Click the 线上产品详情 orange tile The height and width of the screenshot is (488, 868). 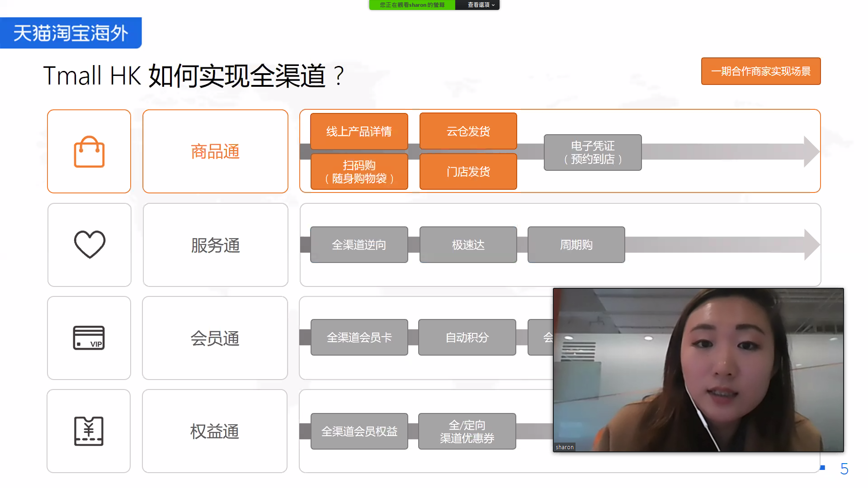point(359,131)
